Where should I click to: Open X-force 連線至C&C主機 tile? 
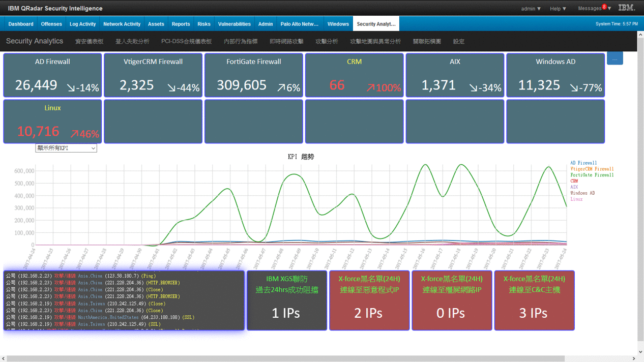[x=534, y=300]
